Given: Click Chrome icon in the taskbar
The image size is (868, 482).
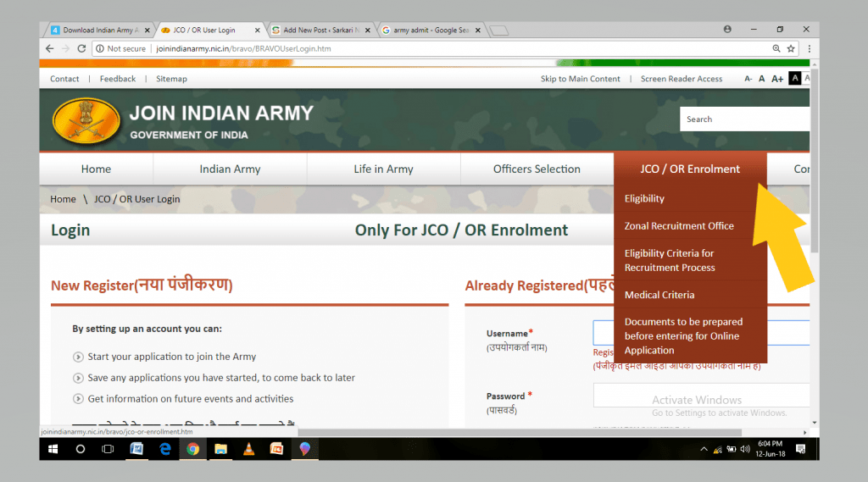Looking at the screenshot, I should point(192,449).
